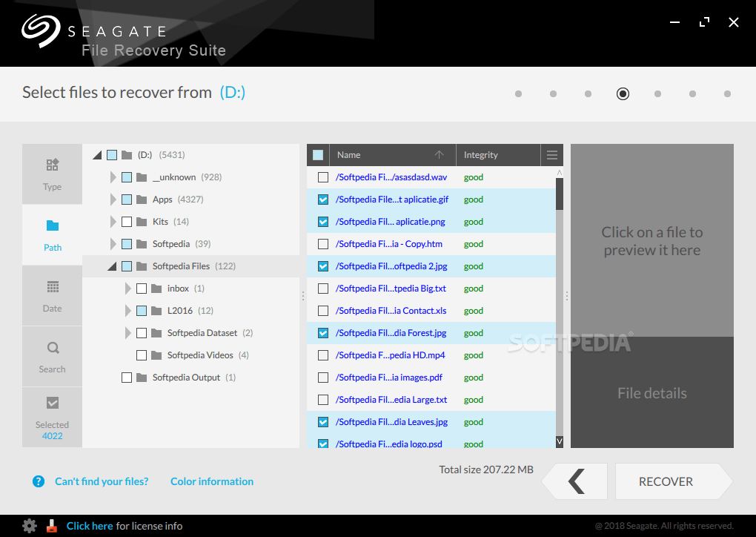Image resolution: width=756 pixels, height=537 pixels.
Task: Check the Kits folder checkbox
Action: click(x=127, y=221)
